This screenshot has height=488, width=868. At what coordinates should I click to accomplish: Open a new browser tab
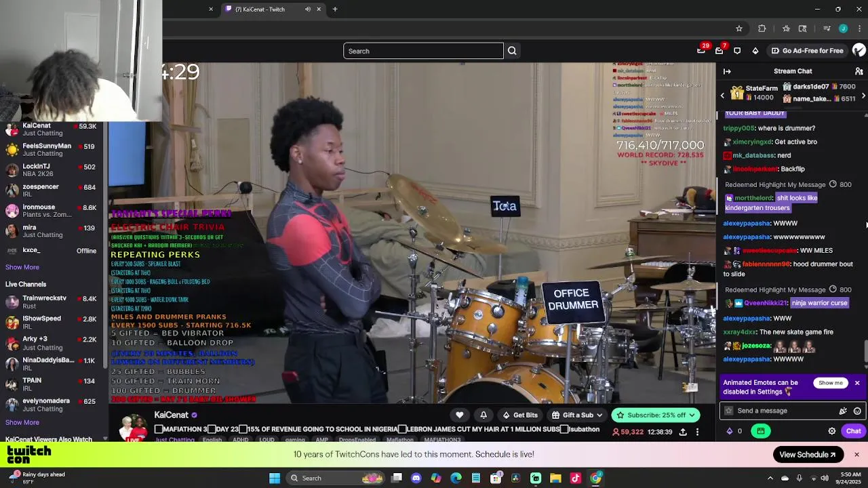(x=335, y=9)
